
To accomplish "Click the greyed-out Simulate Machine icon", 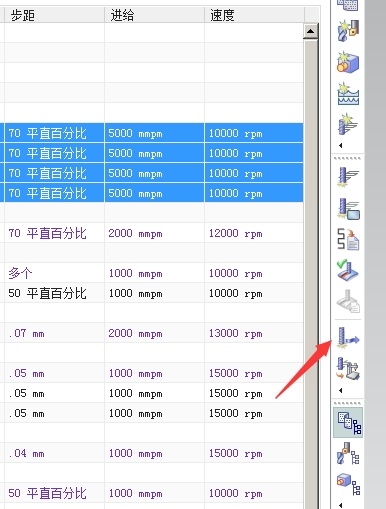I will [348, 301].
